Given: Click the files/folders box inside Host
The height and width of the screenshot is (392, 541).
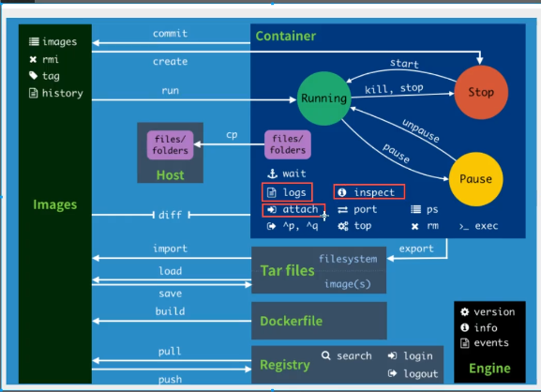Looking at the screenshot, I should [x=171, y=145].
